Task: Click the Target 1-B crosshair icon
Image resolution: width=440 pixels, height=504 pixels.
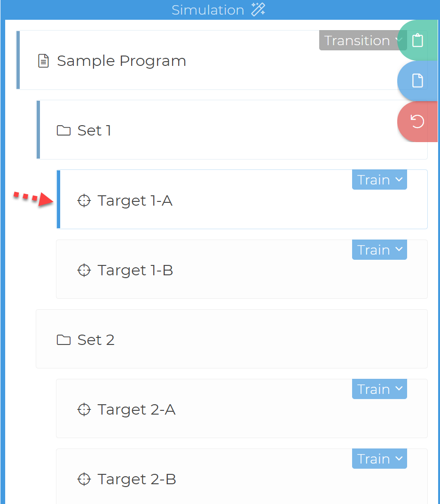Action: click(84, 271)
